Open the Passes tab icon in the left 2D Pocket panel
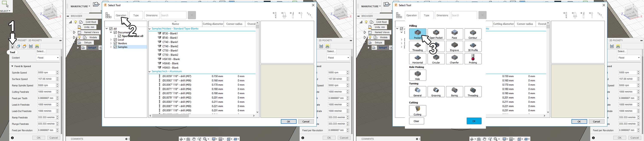This screenshot has height=141, width=644. click(x=31, y=46)
